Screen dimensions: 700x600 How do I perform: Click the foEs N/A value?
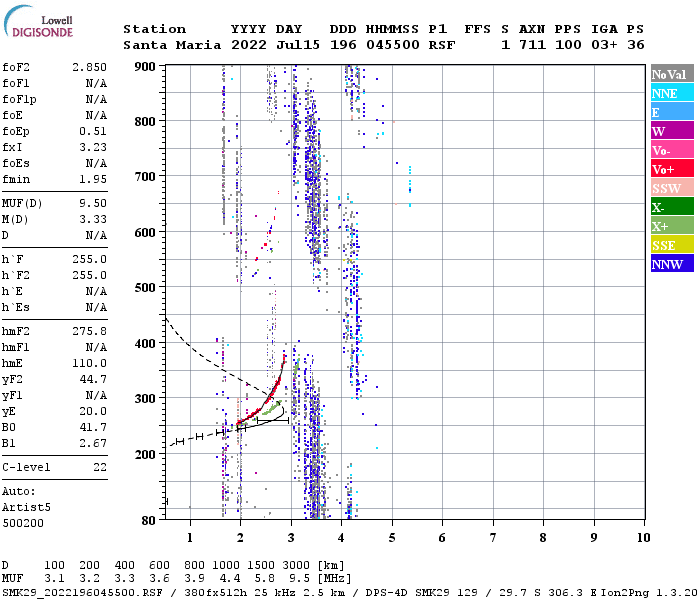96,164
